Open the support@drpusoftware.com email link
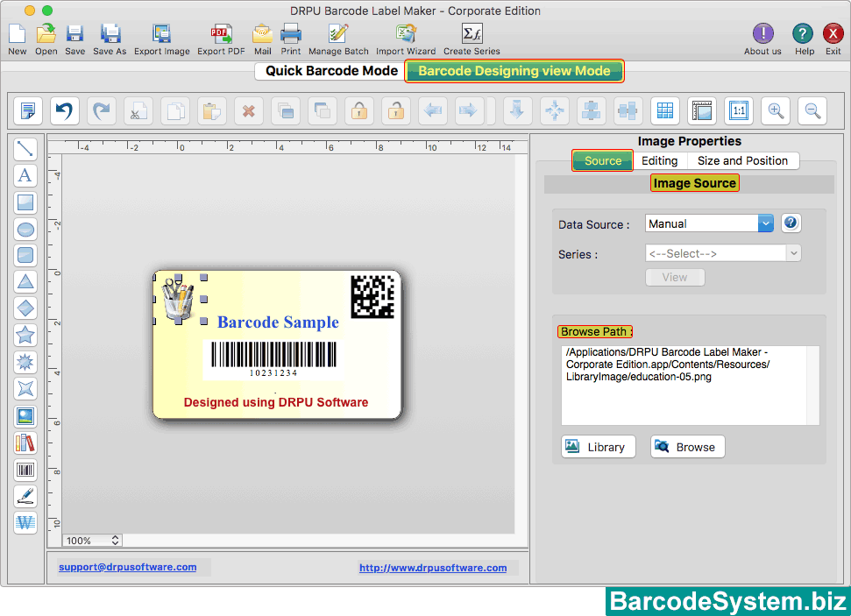851x616 pixels. 128,567
